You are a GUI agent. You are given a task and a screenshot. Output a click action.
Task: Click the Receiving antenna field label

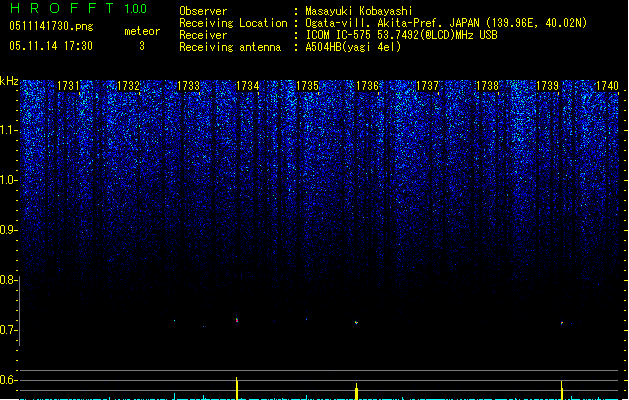pos(230,47)
